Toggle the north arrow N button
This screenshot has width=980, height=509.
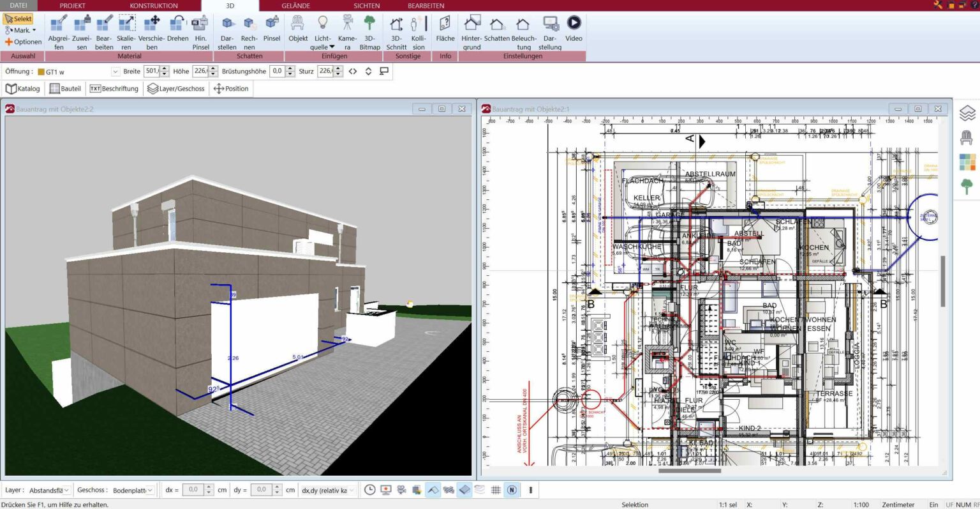click(x=512, y=490)
